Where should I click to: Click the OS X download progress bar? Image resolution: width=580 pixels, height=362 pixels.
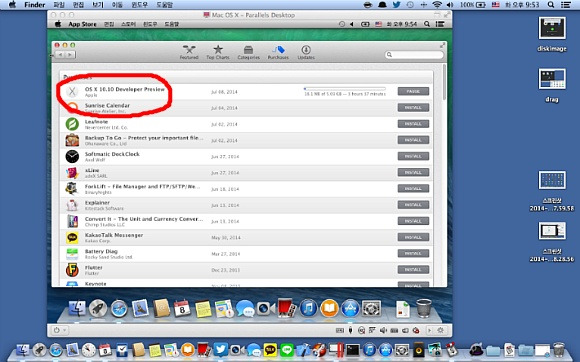click(344, 89)
